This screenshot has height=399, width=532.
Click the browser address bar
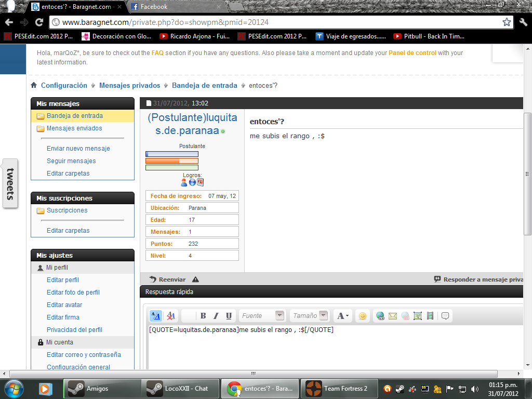pyautogui.click(x=281, y=22)
